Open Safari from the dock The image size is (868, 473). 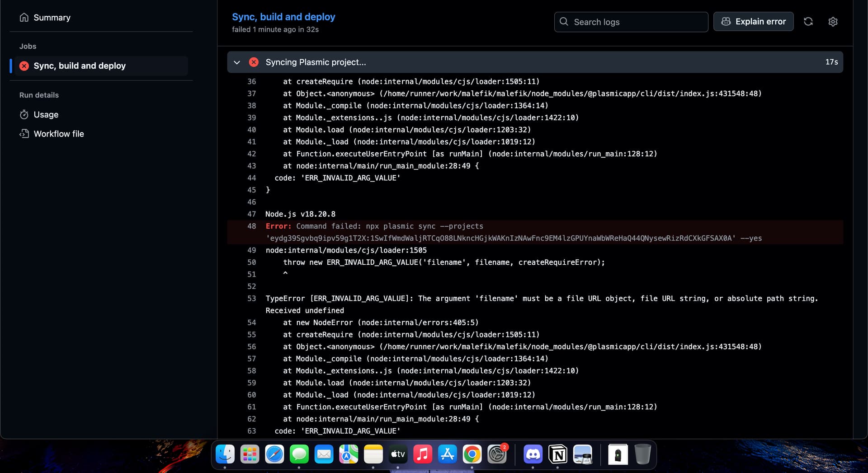274,454
